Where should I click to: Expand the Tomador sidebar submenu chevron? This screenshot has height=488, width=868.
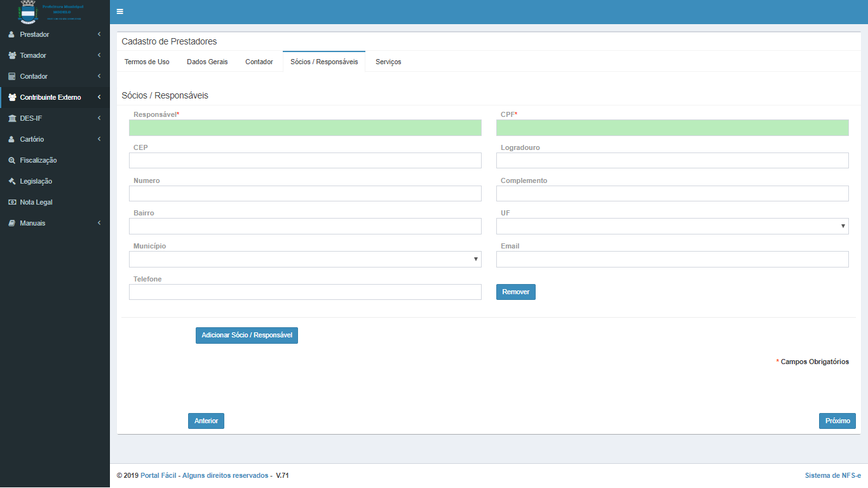pos(99,55)
